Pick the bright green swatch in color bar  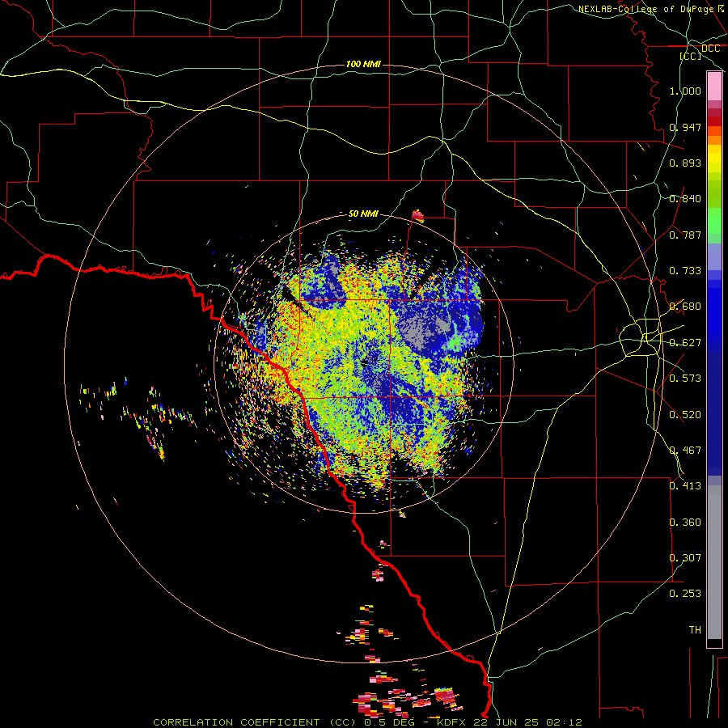(714, 221)
